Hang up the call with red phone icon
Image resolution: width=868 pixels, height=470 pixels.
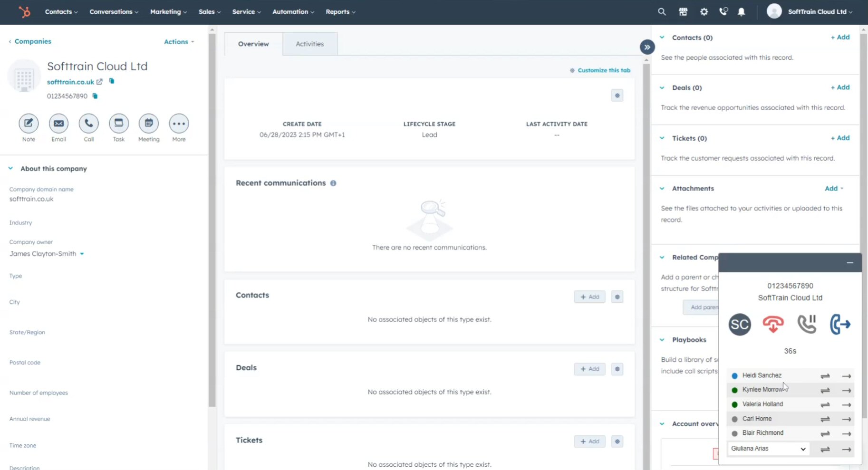(773, 324)
